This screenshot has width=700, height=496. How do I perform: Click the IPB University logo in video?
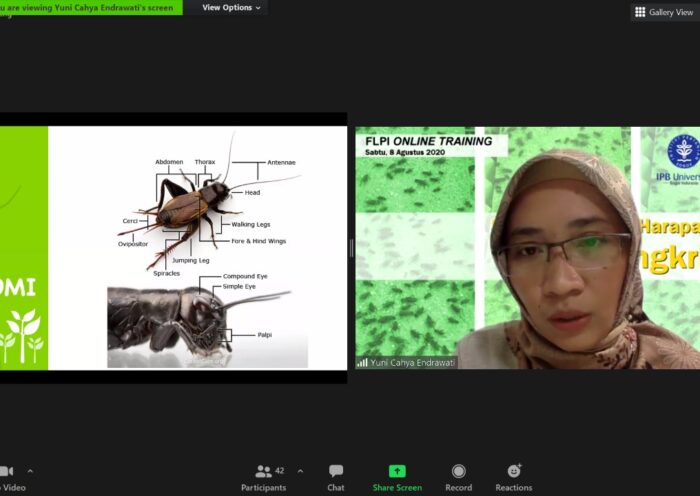pos(684,152)
